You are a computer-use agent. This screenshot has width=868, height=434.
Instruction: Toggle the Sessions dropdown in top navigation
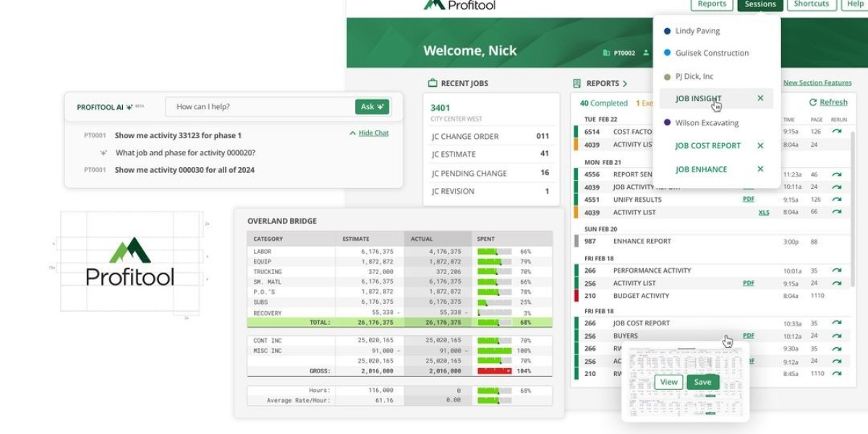(760, 4)
